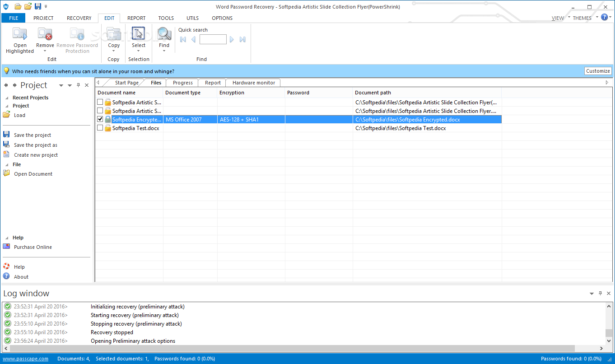This screenshot has height=364, width=615.
Task: Jump to first quick search result
Action: pos(183,39)
